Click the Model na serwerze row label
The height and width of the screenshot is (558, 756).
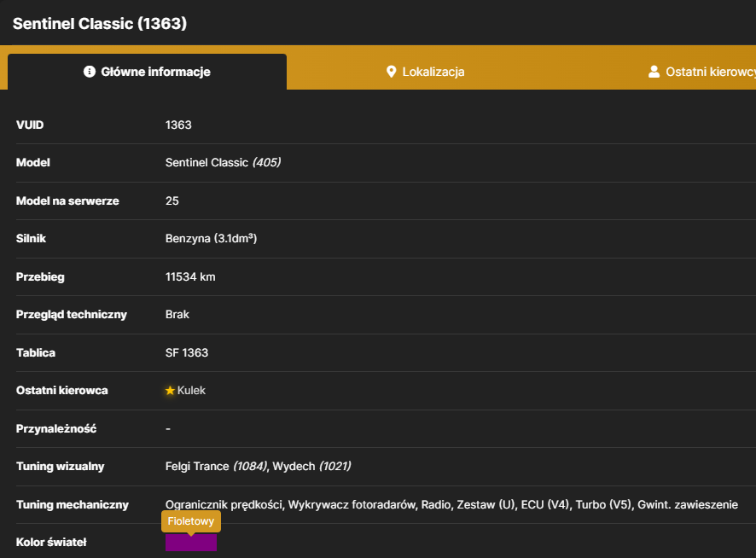tap(67, 201)
